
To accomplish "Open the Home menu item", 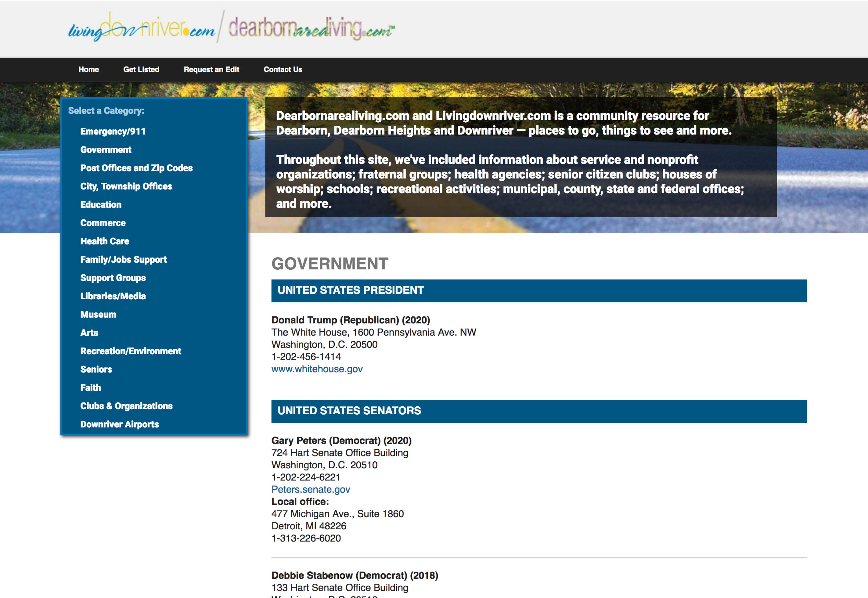I will 89,70.
